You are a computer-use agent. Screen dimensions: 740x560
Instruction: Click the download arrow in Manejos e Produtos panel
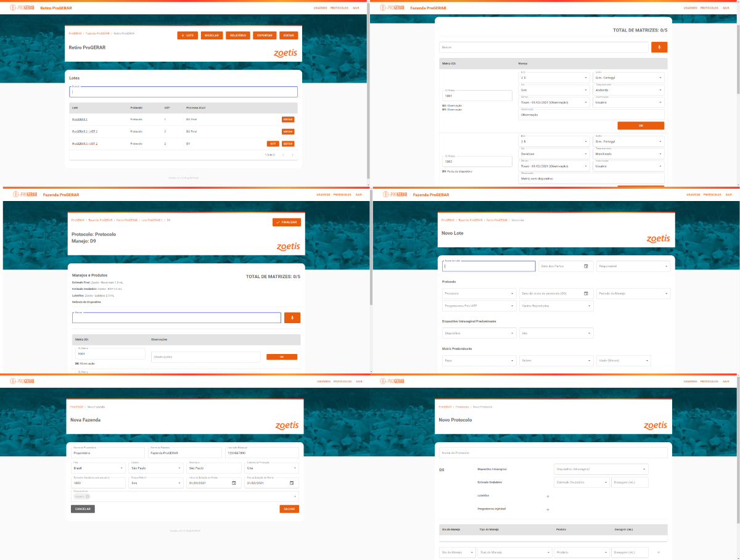click(x=292, y=316)
